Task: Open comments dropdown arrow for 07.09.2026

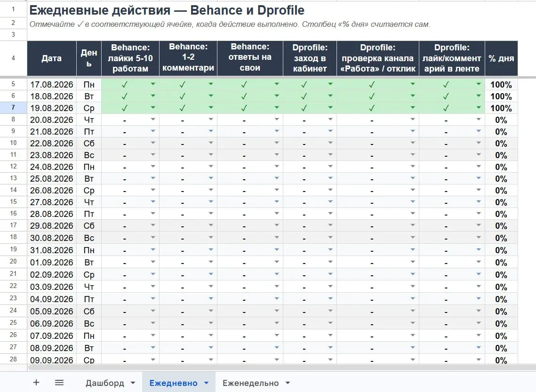Action: pos(210,335)
